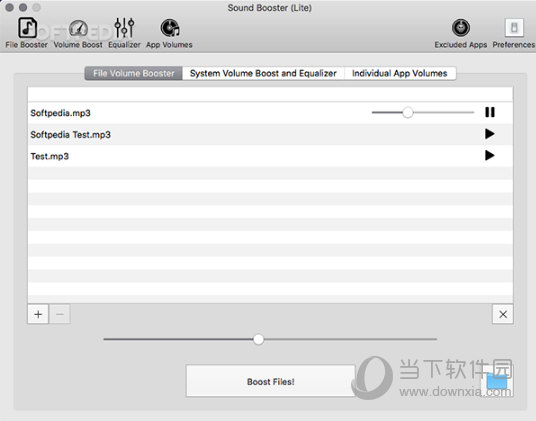This screenshot has width=536, height=421.
Task: Open the Volume Boost gauge icon
Action: (78, 28)
